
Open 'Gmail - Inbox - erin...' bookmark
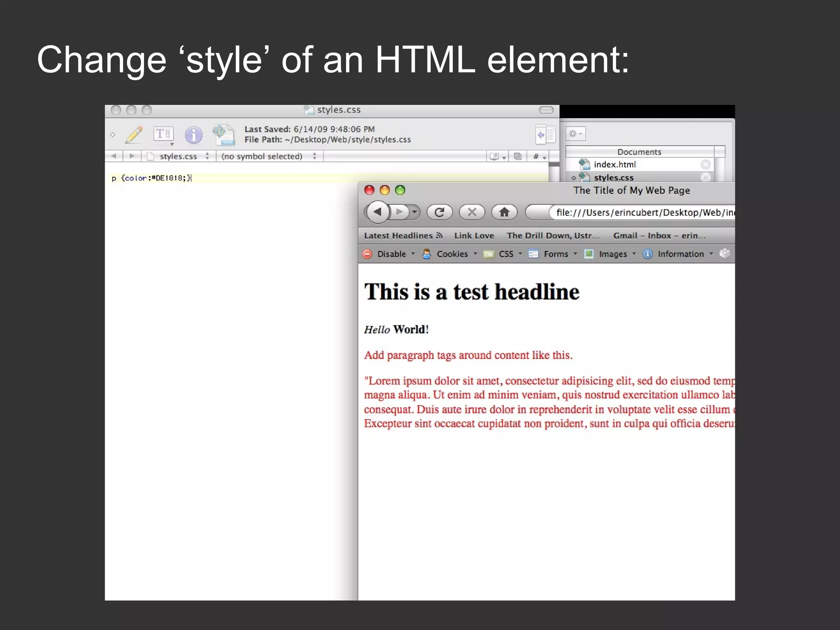660,235
